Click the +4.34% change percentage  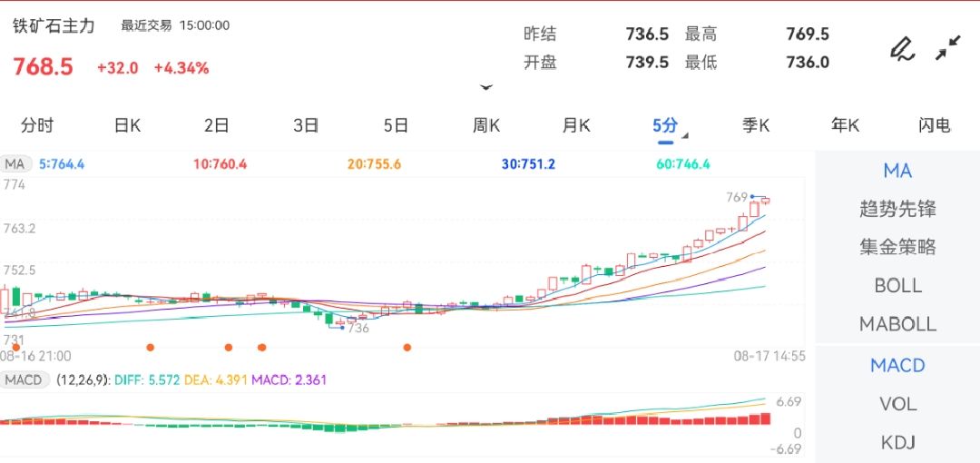181,68
